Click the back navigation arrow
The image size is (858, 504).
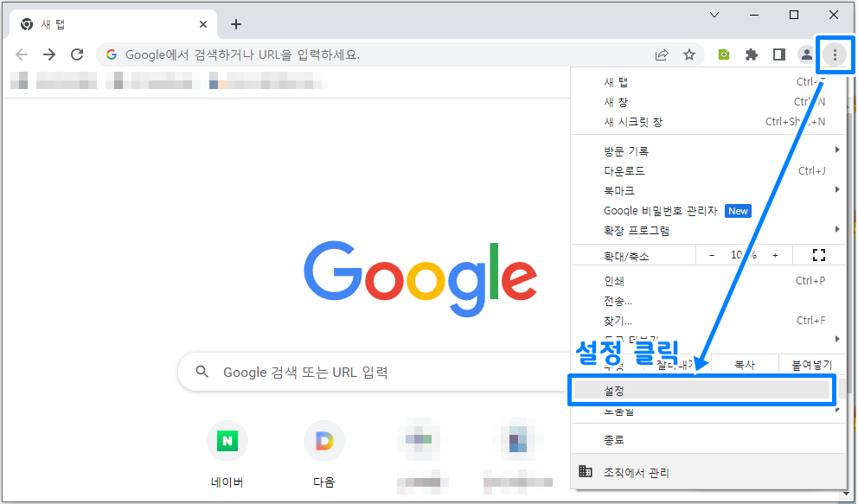[22, 54]
